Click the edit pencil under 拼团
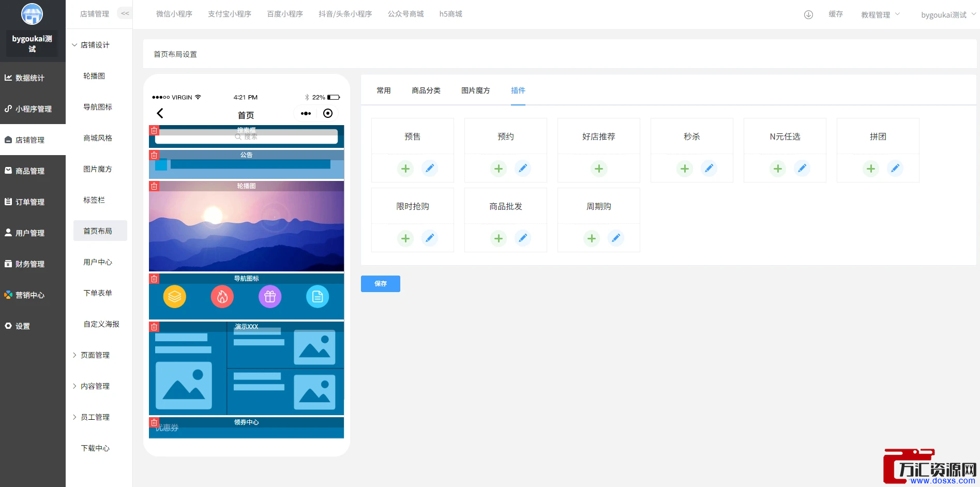Viewport: 980px width, 487px height. 895,169
